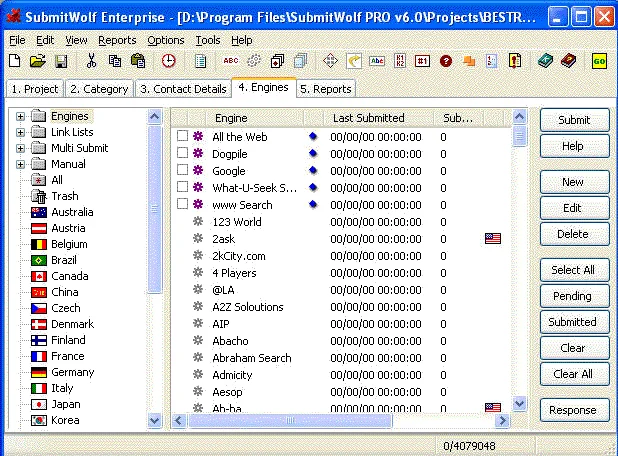Check the All the Web engine checkbox
This screenshot has width=618, height=456.
click(182, 136)
